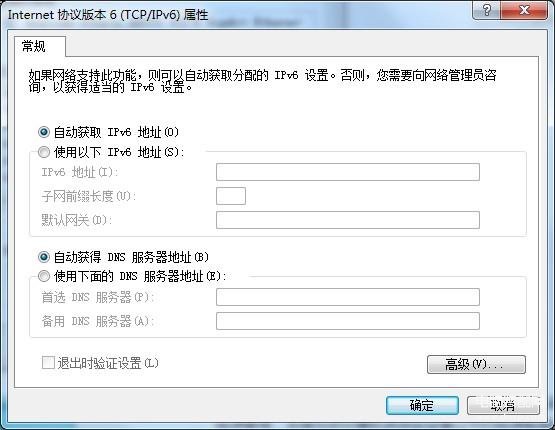This screenshot has width=555, height=430.
Task: Close the IPv6 properties dialog
Action: [524, 10]
